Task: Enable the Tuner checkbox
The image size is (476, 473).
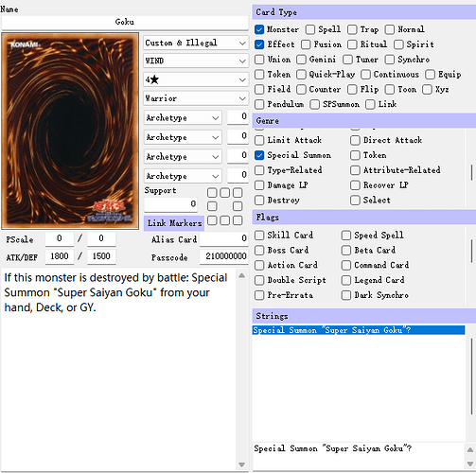Action: pos(347,60)
